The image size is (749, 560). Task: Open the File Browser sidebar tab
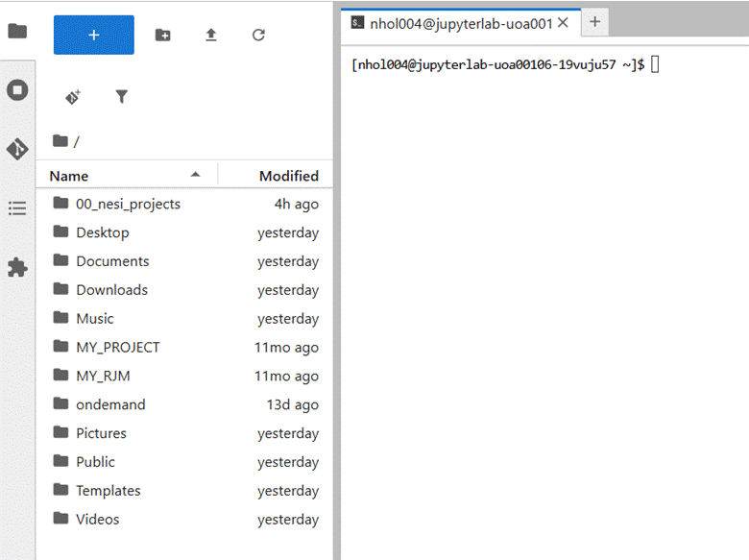17,32
